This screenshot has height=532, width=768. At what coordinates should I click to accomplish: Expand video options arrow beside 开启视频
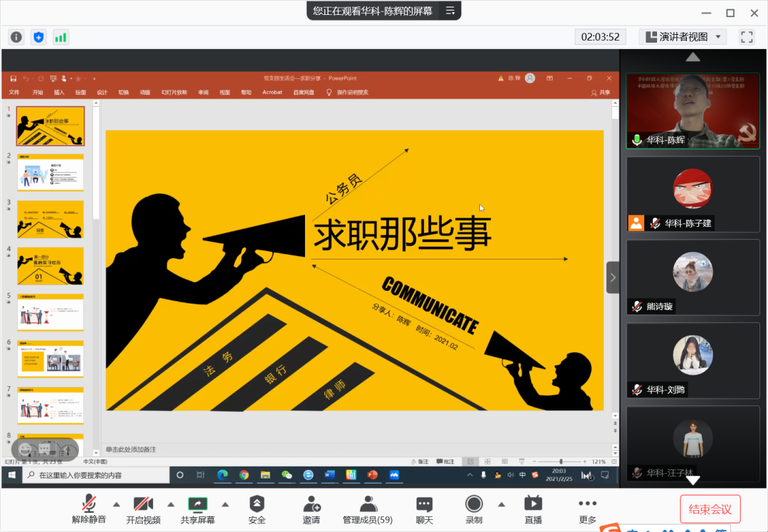coord(171,504)
